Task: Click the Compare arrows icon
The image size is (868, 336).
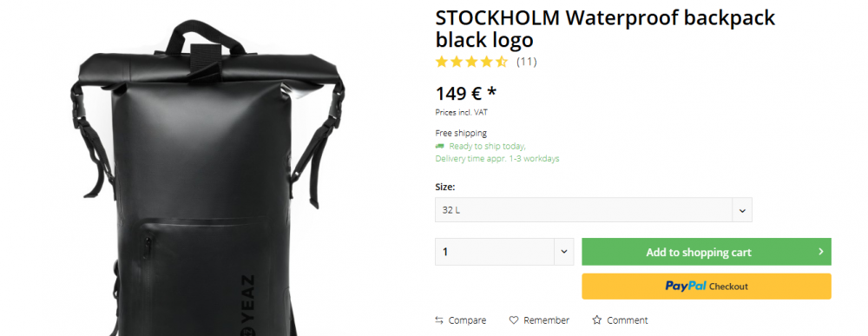Action: point(439,320)
